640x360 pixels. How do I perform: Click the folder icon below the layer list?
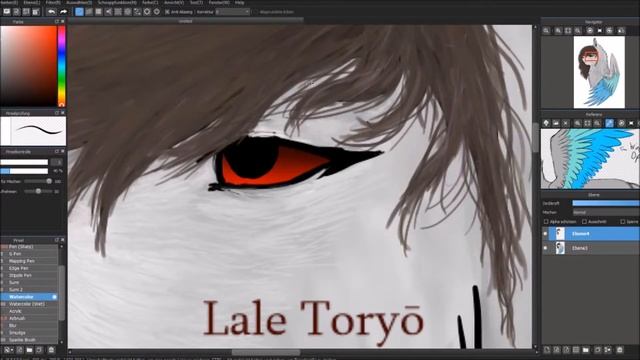[x=586, y=350]
